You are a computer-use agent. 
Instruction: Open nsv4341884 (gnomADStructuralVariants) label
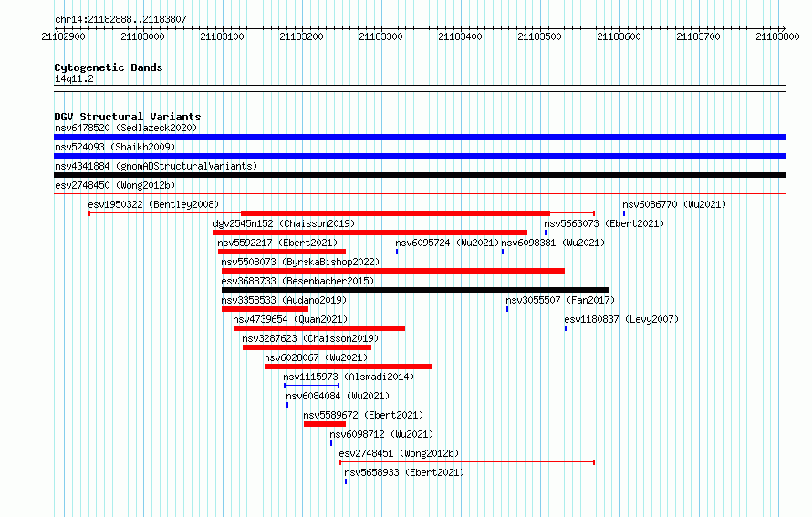[156, 166]
